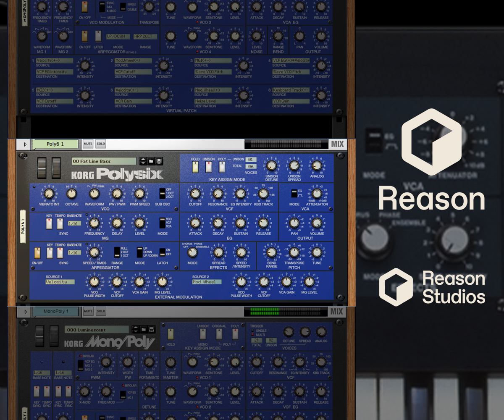Collapse the MonoPoly 1 device with fold arrow
Screen dimensions: 504x420
coord(25,312)
